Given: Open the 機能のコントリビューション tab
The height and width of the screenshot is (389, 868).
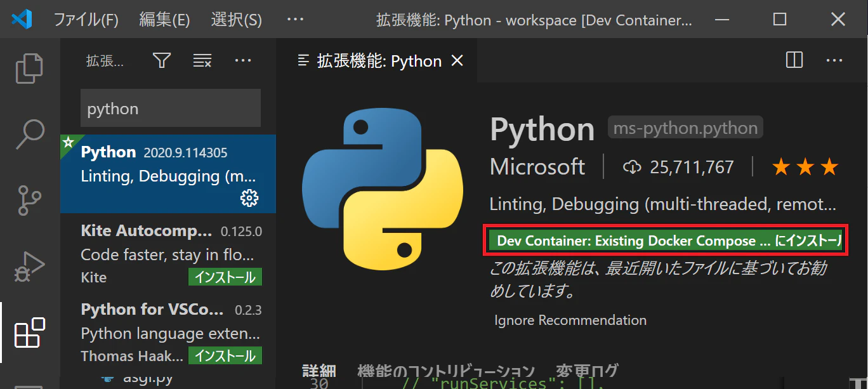Looking at the screenshot, I should (446, 371).
